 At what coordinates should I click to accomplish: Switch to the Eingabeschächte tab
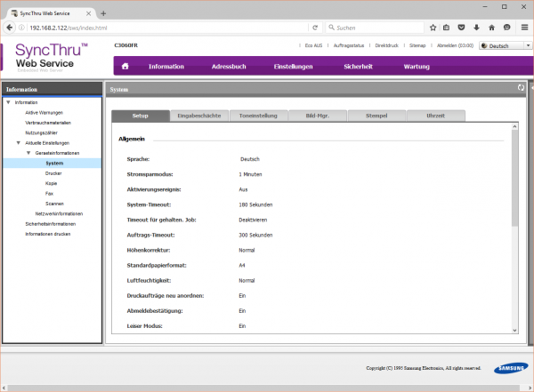pyautogui.click(x=201, y=116)
